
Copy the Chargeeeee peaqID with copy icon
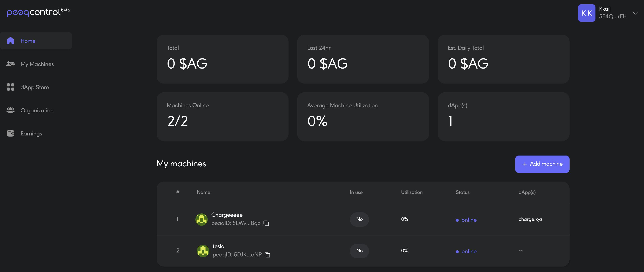tap(267, 223)
